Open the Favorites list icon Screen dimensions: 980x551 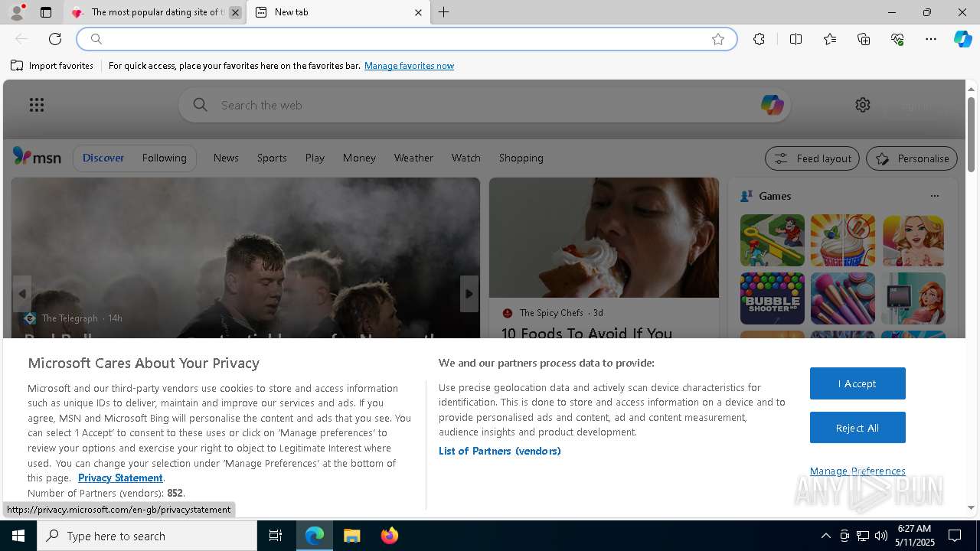[x=830, y=39]
